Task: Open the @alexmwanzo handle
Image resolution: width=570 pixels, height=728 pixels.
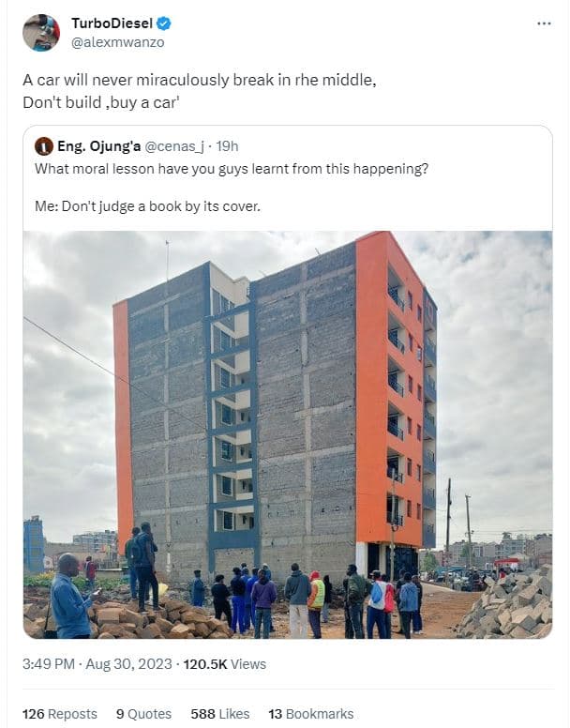Action: click(x=118, y=42)
